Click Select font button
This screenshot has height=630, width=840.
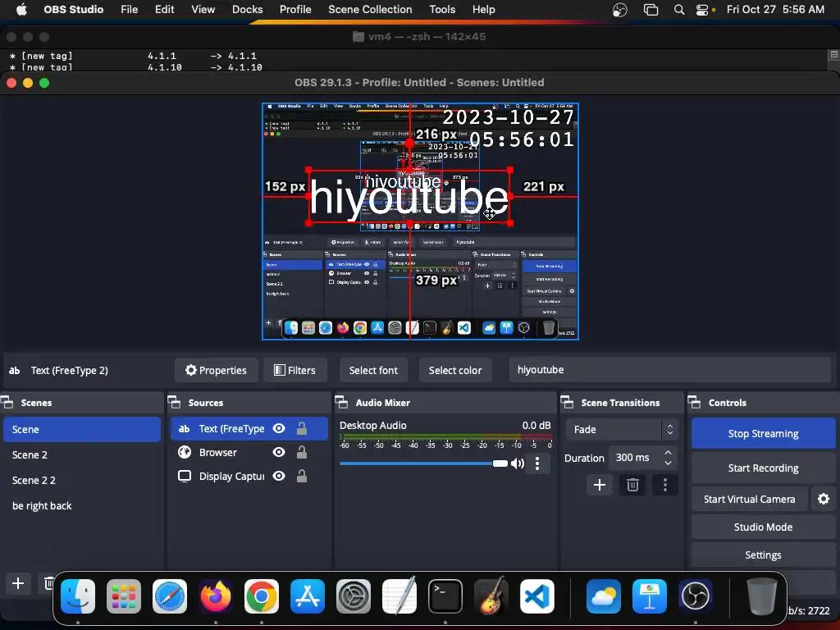(373, 370)
